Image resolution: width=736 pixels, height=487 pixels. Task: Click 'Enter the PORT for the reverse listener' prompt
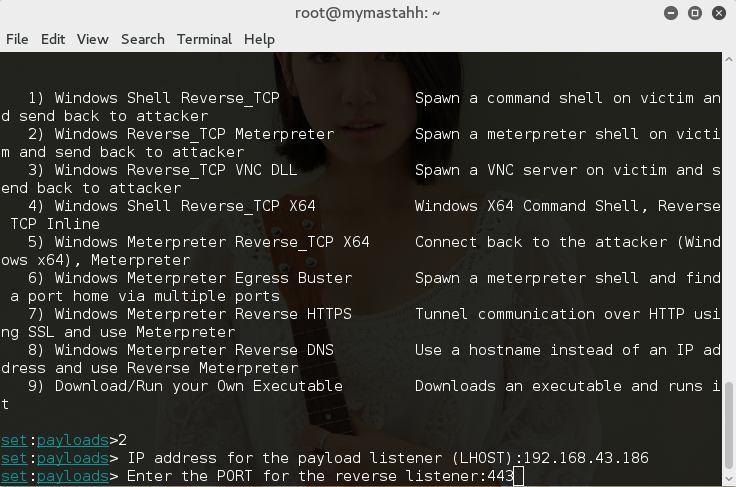(x=307, y=476)
